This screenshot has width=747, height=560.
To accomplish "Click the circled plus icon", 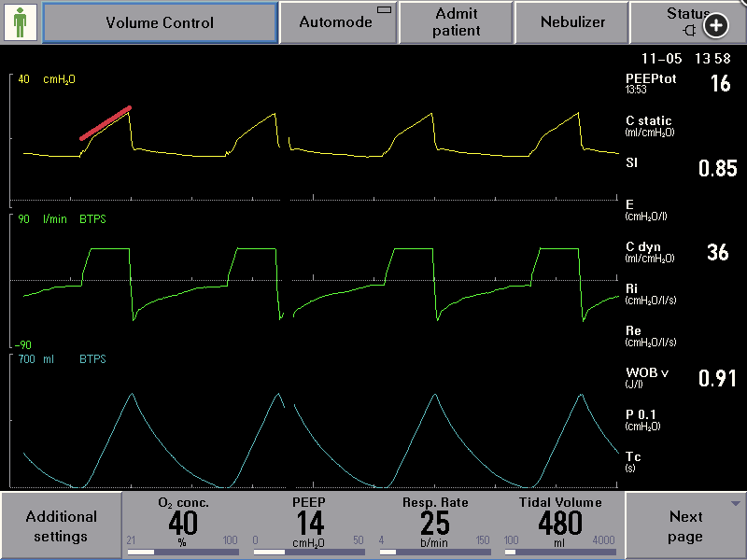I will pos(716,26).
